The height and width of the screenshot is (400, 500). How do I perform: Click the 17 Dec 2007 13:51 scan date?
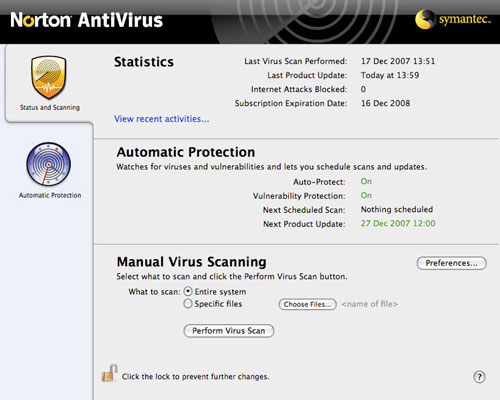pyautogui.click(x=398, y=61)
